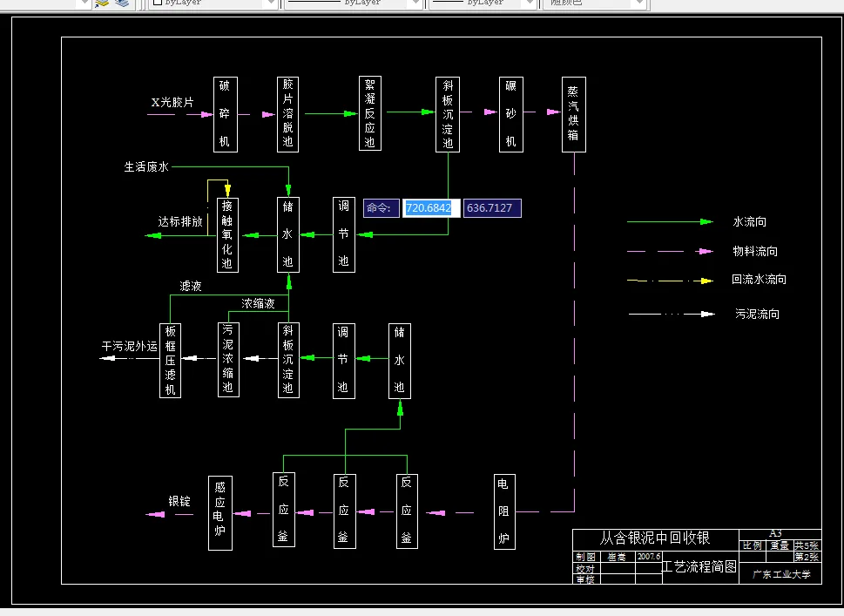Select the 斜板沉淀池 box beside 碾砂机
This screenshot has width=844, height=616.
(x=448, y=114)
